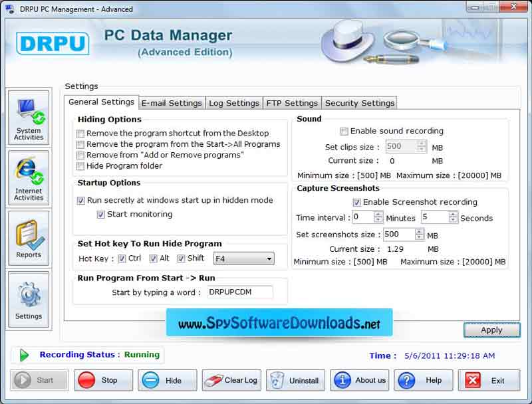Viewport: 532px width, 404px height.
Task: Click the Minutes time interval field
Action: point(363,217)
